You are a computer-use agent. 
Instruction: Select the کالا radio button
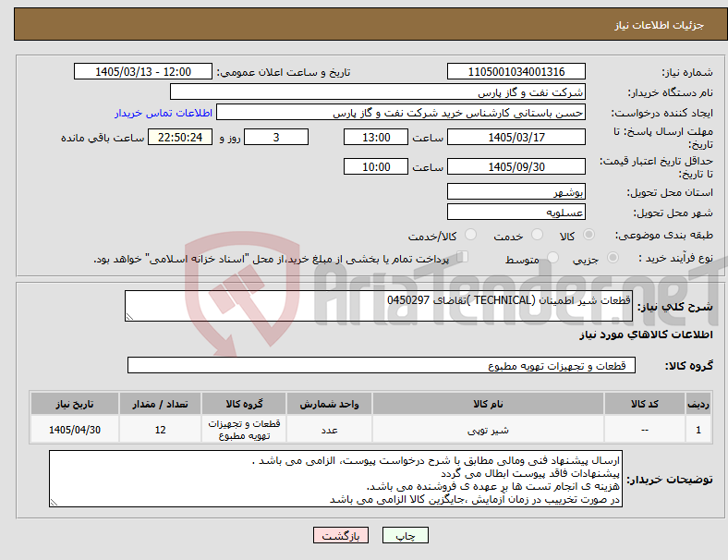tap(588, 235)
